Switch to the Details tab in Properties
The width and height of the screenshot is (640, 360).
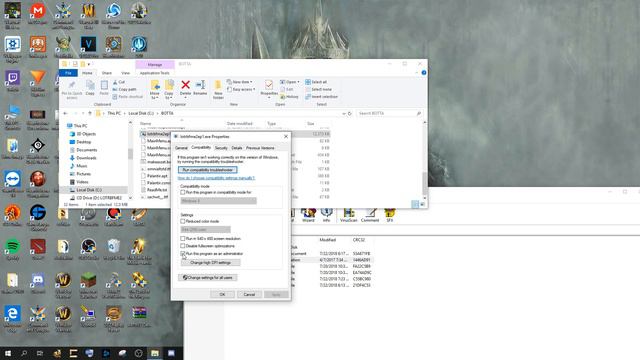237,148
